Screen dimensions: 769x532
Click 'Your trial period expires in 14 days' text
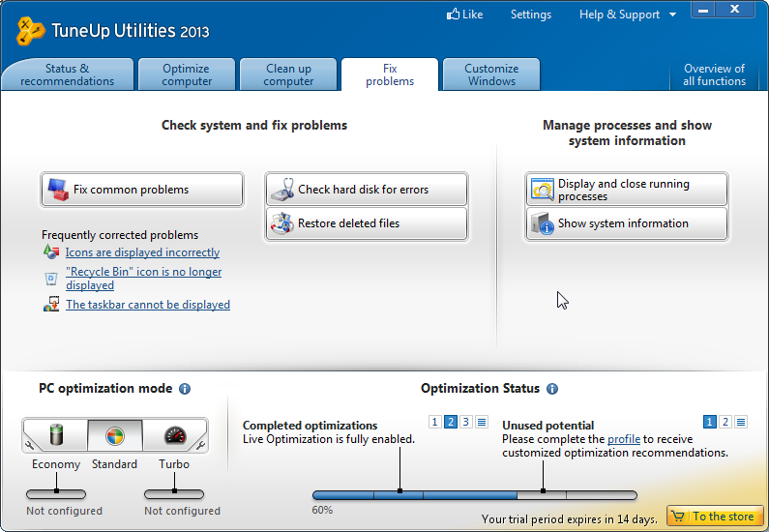pyautogui.click(x=570, y=518)
